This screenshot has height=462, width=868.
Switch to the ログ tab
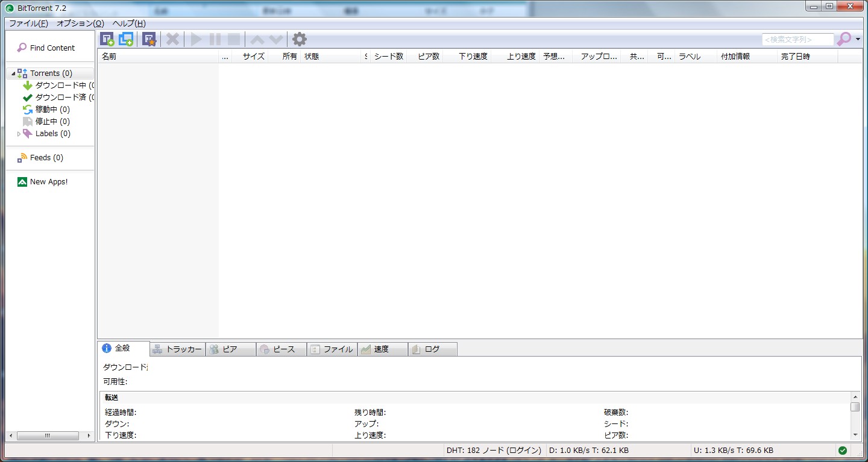click(433, 349)
